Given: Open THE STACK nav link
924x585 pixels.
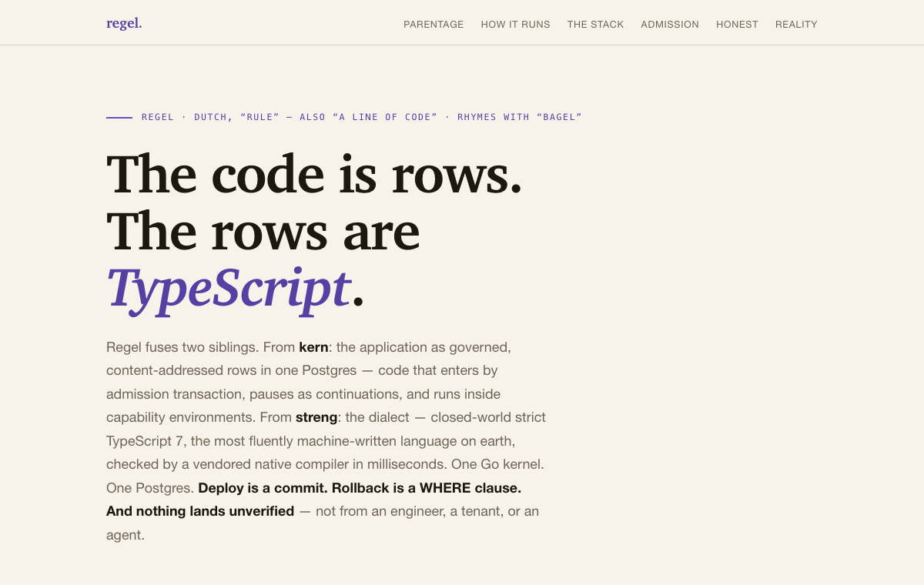Looking at the screenshot, I should coord(596,25).
